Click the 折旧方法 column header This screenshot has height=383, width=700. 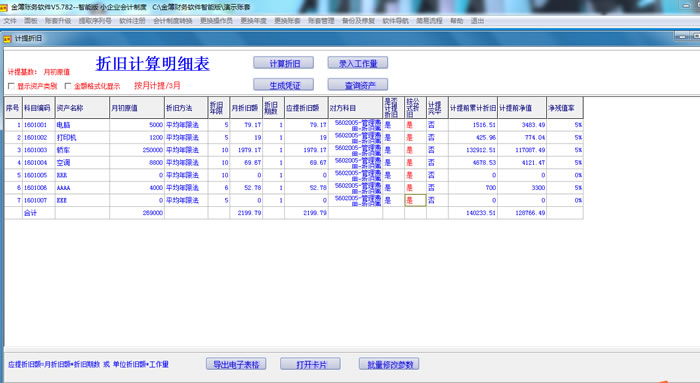186,108
